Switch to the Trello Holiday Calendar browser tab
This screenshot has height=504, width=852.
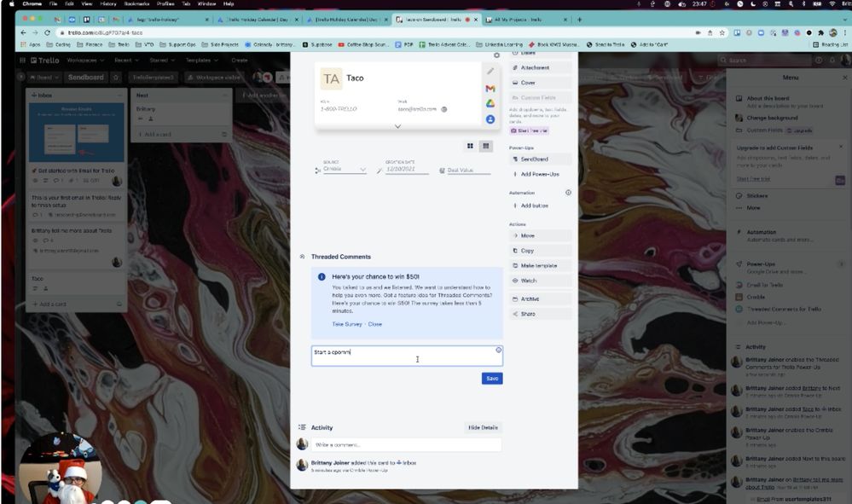pyautogui.click(x=256, y=19)
